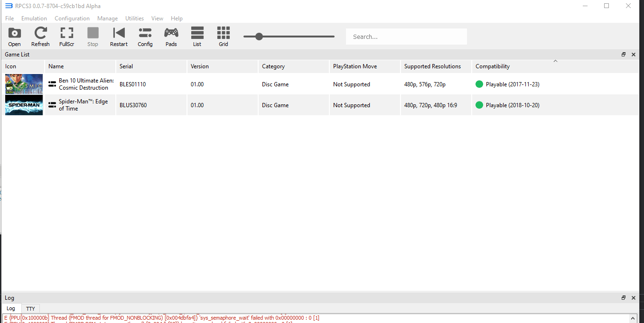Close the Log panel
The height and width of the screenshot is (323, 644).
click(x=634, y=298)
